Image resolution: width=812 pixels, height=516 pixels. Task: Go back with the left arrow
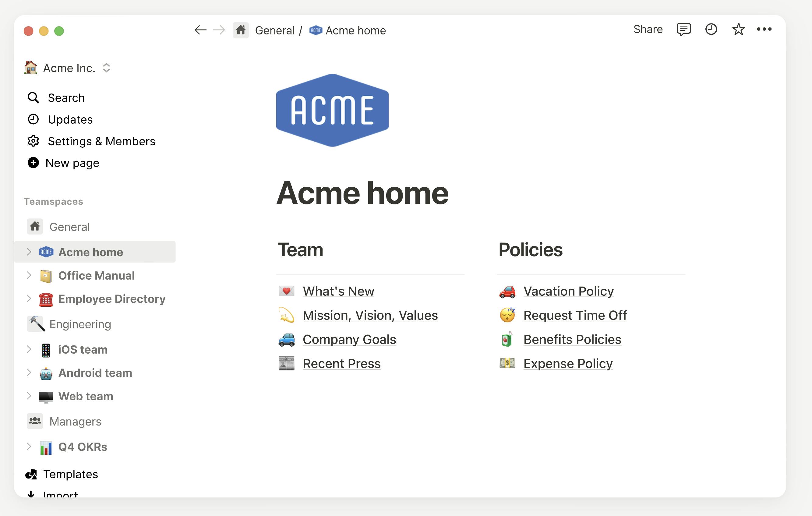pyautogui.click(x=200, y=30)
